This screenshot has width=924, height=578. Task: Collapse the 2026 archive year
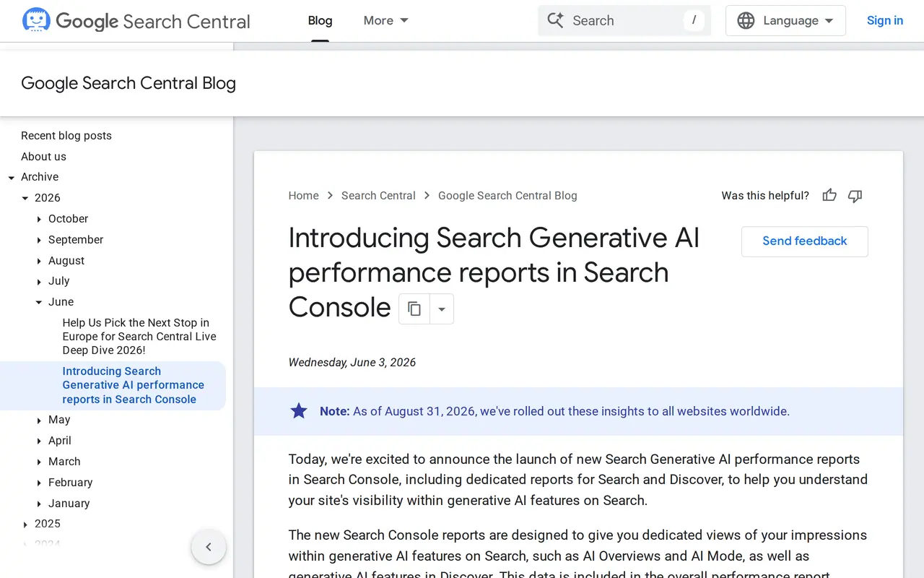pos(25,198)
